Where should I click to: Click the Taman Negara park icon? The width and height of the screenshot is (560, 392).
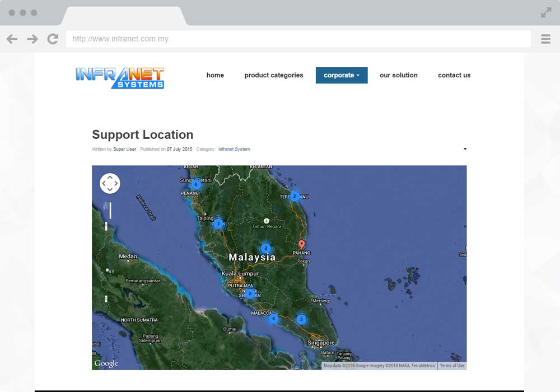(266, 221)
